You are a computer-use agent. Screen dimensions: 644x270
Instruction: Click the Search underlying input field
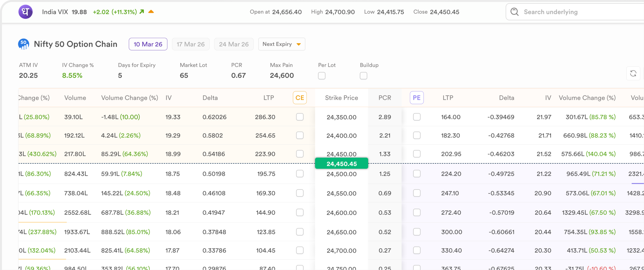tap(575, 12)
